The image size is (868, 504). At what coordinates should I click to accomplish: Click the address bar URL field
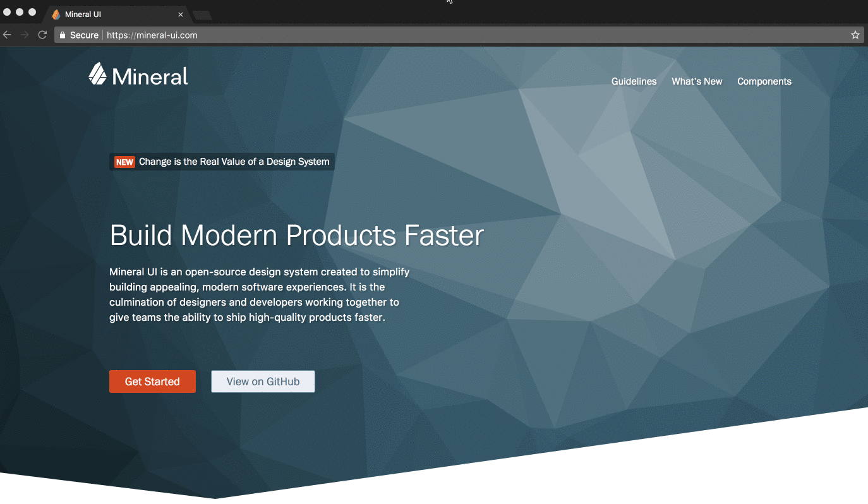click(459, 35)
